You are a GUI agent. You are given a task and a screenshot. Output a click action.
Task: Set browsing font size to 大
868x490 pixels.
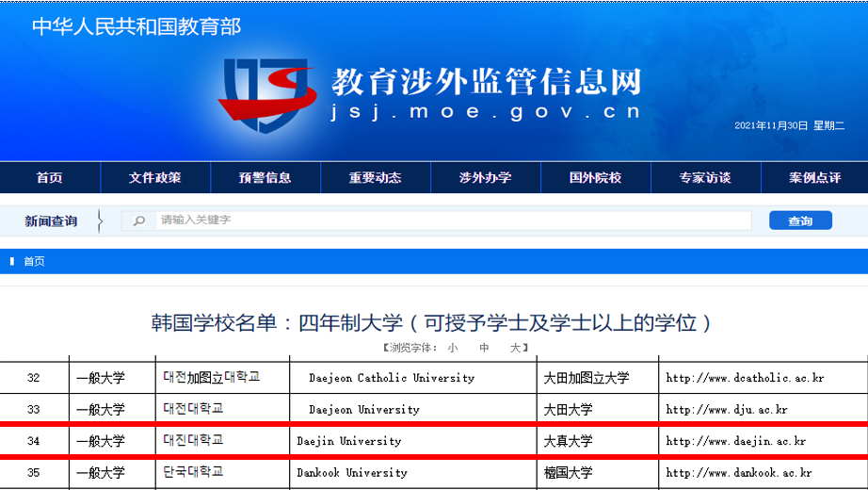[x=515, y=348]
